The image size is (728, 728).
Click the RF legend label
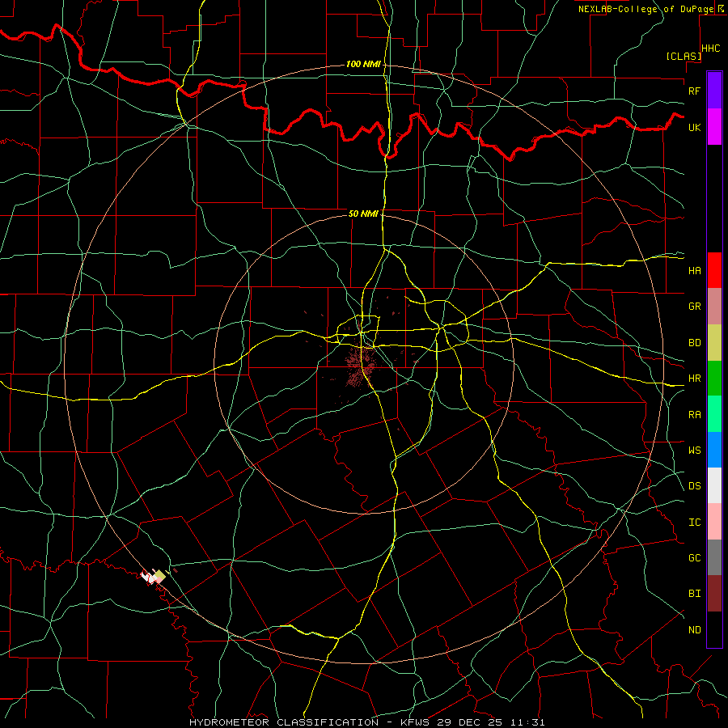[694, 91]
